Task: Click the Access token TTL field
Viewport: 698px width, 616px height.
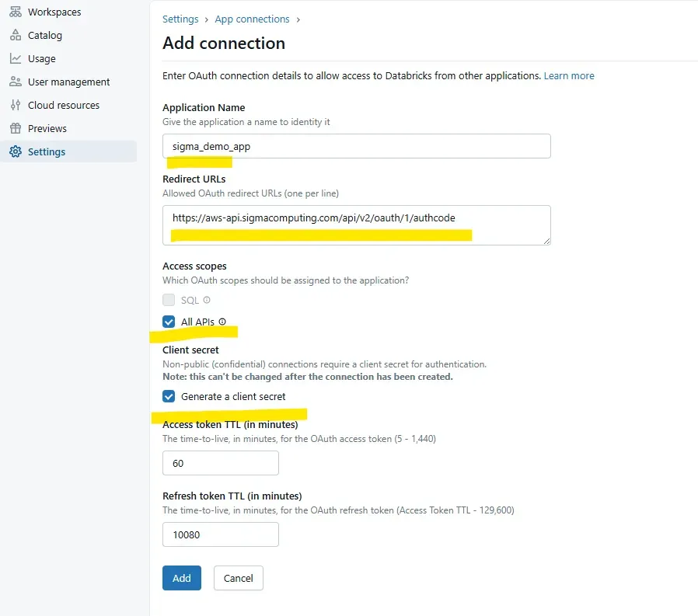Action: click(220, 463)
